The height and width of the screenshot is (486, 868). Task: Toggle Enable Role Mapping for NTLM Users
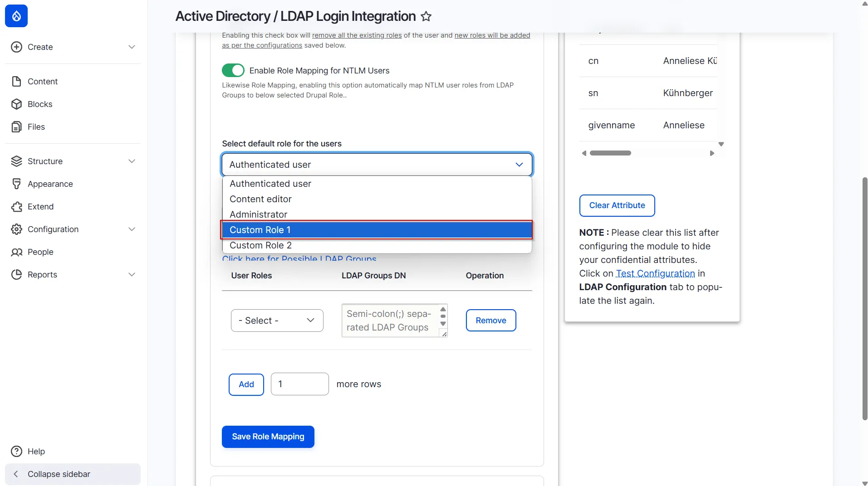[x=233, y=71]
